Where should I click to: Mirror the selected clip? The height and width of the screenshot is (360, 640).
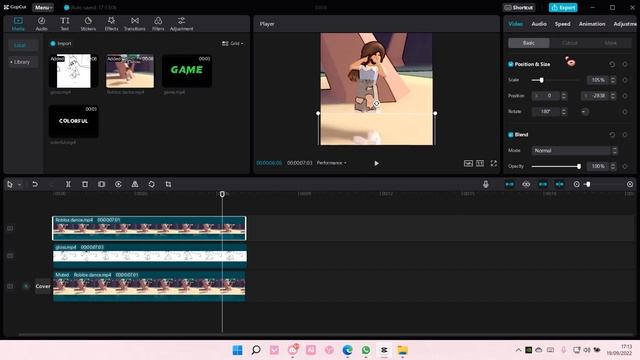coord(135,184)
